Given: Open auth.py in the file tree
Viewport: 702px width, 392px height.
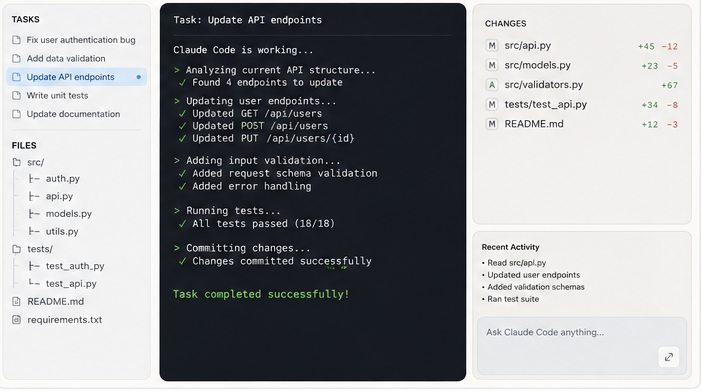Looking at the screenshot, I should (x=63, y=179).
